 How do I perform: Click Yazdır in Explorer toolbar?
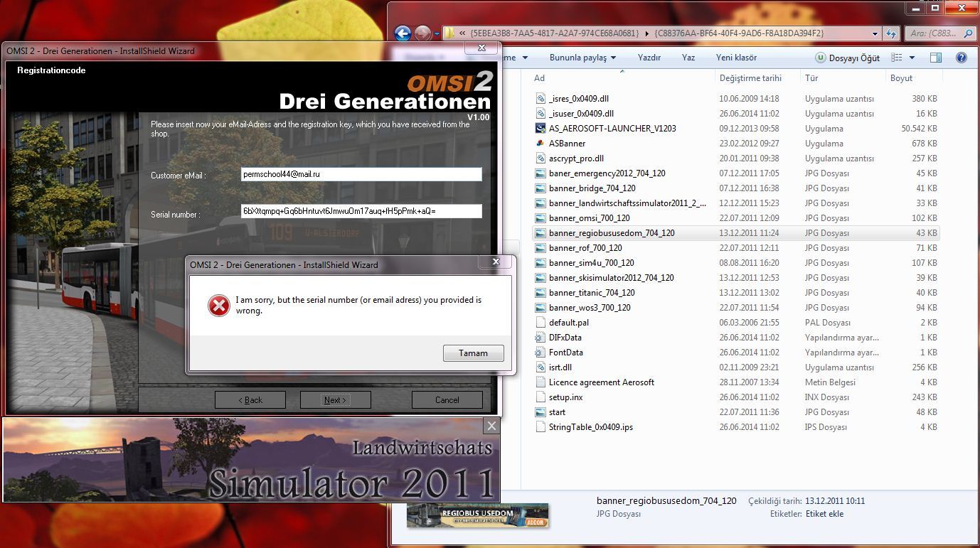(649, 58)
